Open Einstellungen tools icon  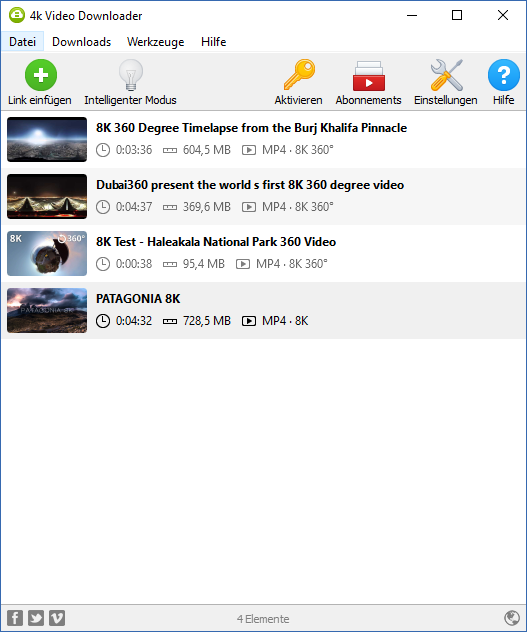(446, 75)
